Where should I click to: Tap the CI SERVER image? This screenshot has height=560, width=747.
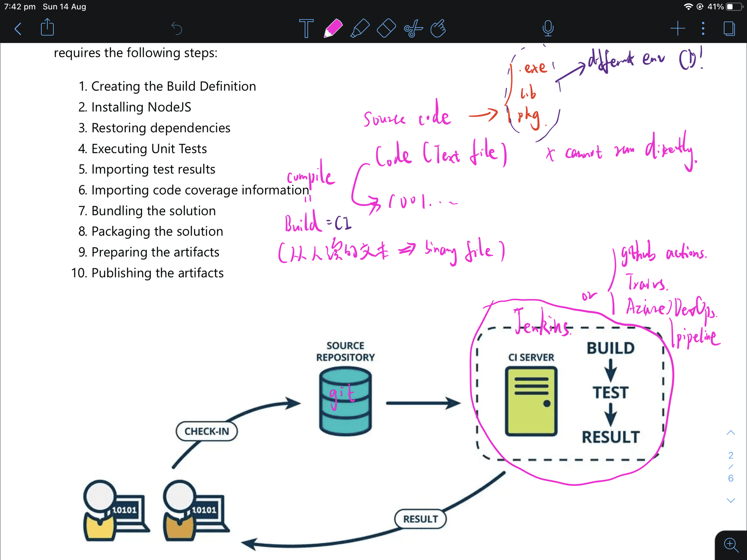click(531, 401)
